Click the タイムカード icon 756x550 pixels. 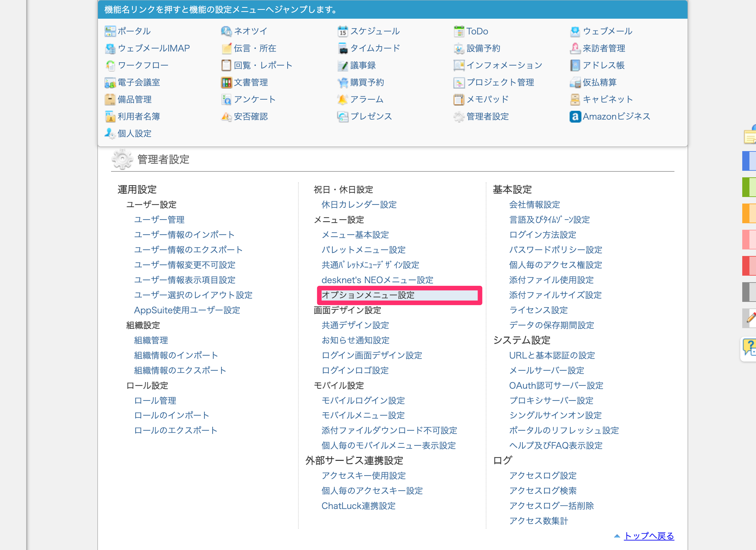coord(343,49)
